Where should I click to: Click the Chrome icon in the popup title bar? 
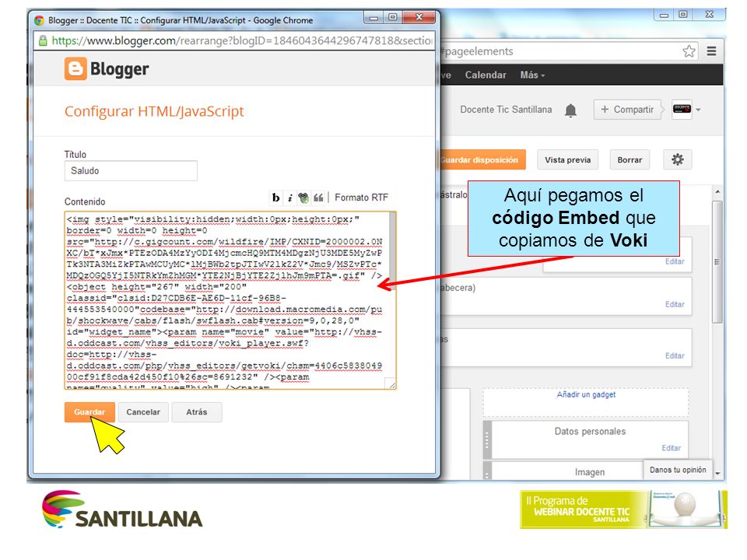[x=39, y=20]
